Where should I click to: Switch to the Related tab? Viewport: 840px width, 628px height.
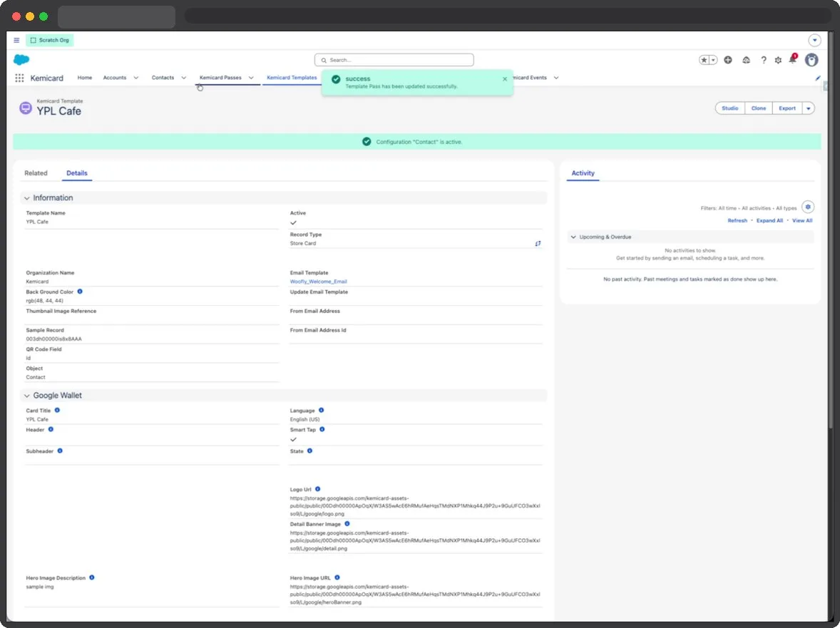click(36, 173)
